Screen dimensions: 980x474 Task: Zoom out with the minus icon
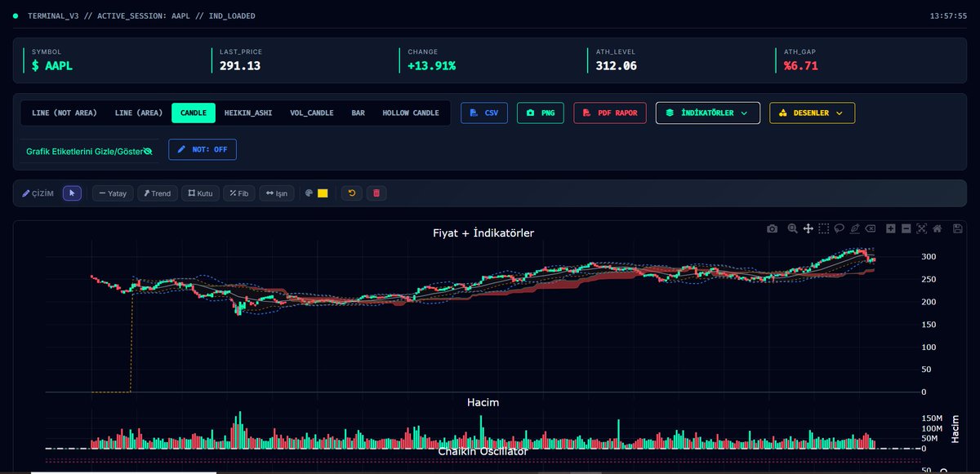point(906,228)
